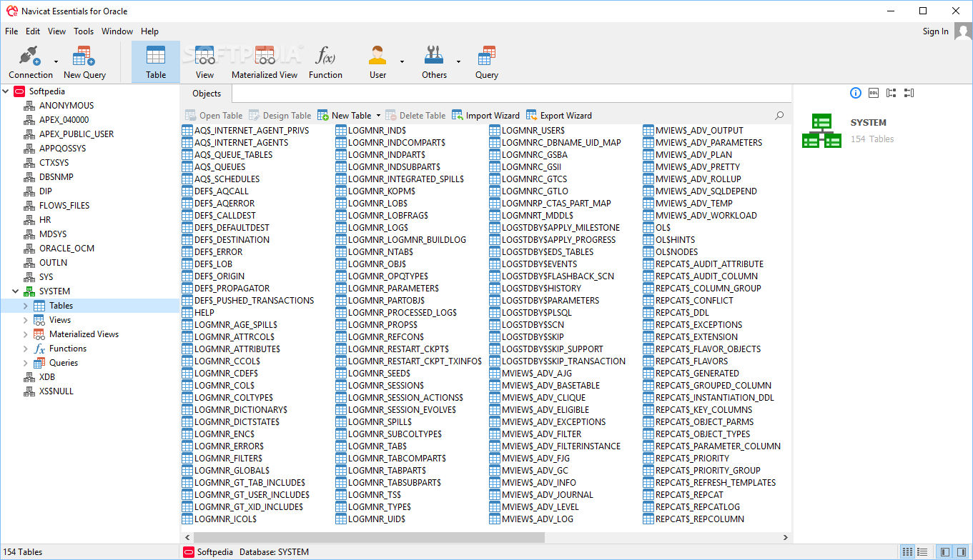Open the Others dropdown arrow
Viewport: 973px width, 560px height.
coord(458,61)
